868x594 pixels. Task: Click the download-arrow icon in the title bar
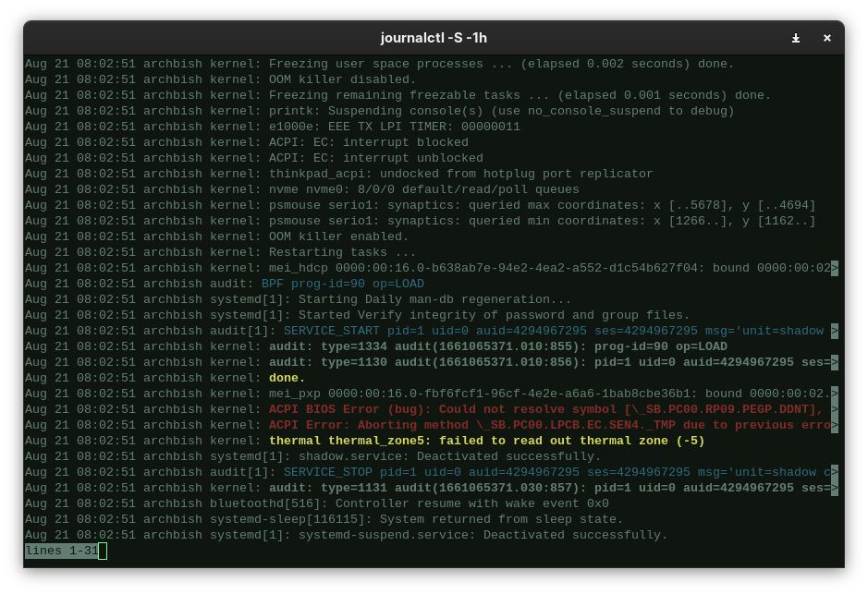[x=796, y=38]
